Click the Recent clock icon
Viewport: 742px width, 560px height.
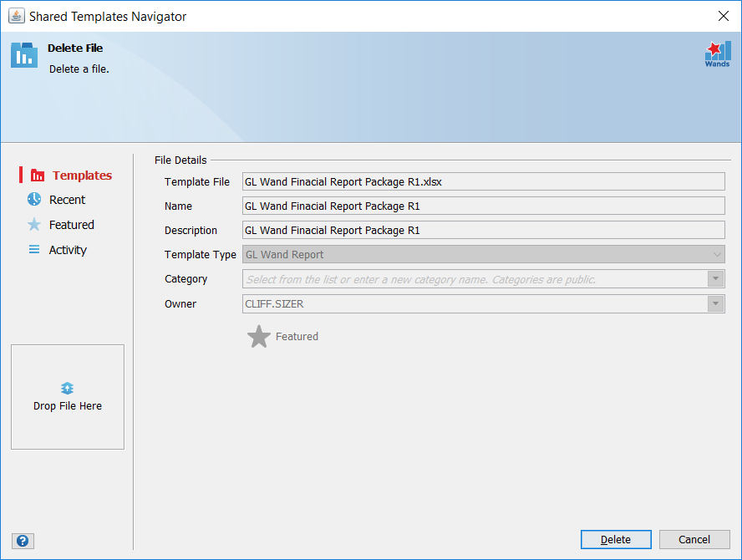tap(34, 199)
